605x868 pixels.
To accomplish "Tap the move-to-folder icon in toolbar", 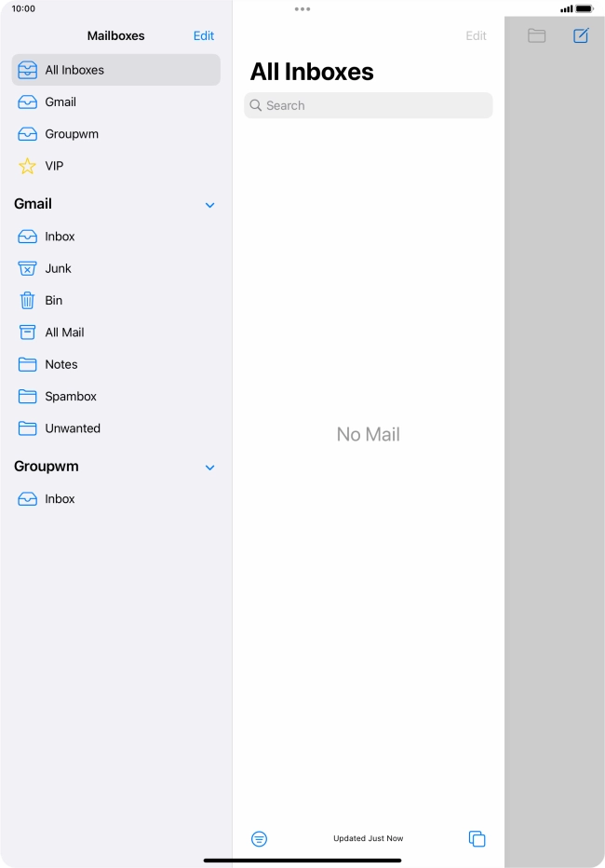I will (536, 36).
